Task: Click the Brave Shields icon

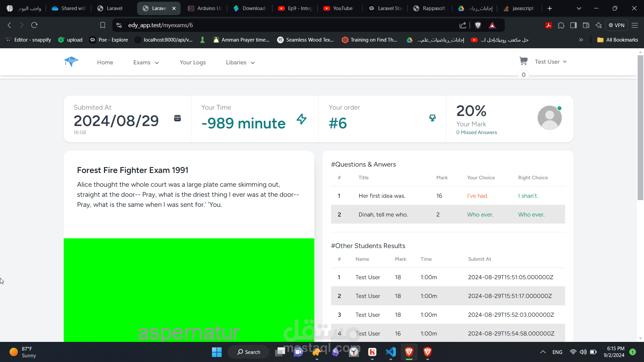Action: pos(478,25)
